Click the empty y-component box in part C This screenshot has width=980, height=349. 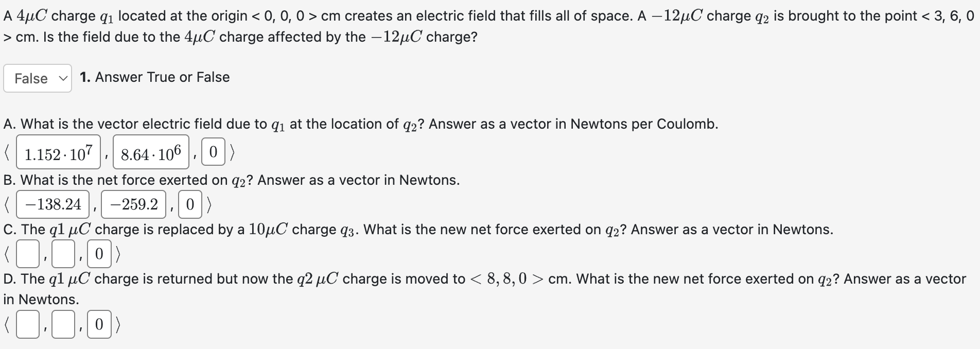pos(63,253)
